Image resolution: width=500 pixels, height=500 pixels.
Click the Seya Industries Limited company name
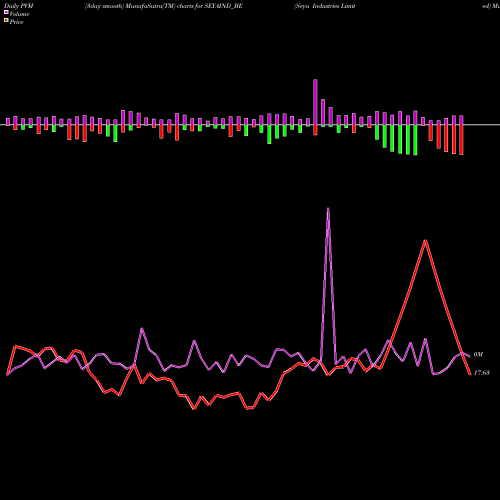click(x=324, y=6)
